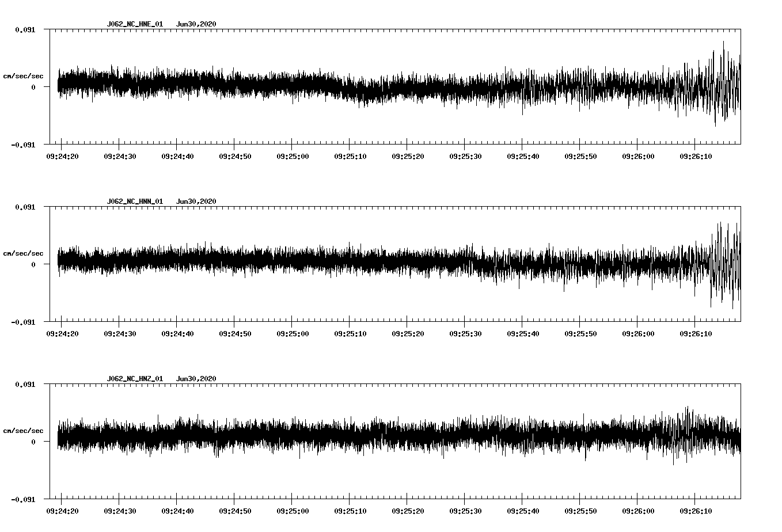This screenshot has width=782, height=532.
Task: Click the -0.091 lower limit on HNN axis
Action: pos(23,322)
